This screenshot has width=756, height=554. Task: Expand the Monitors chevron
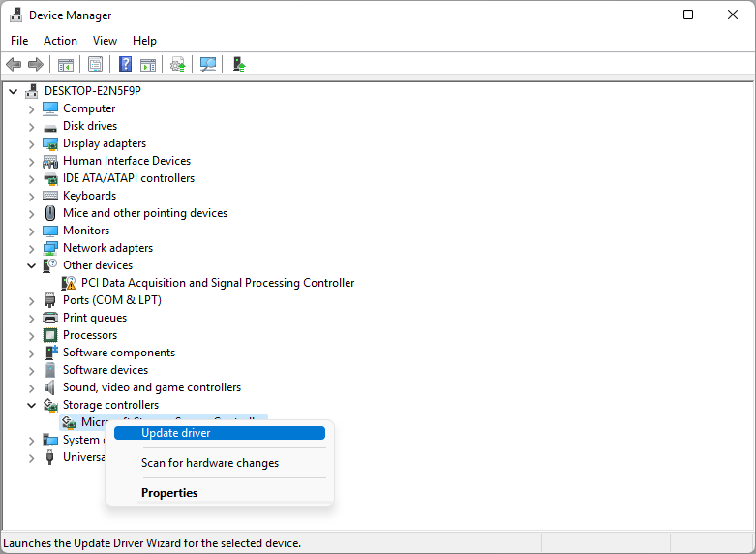pos(31,231)
